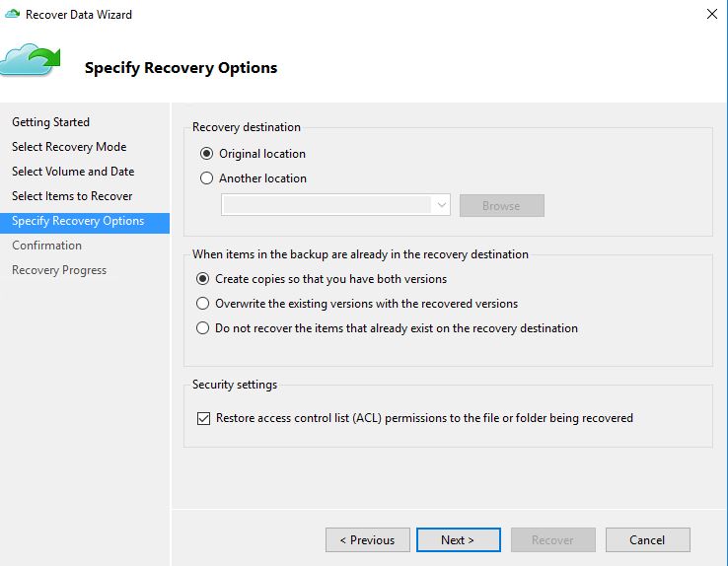Click the Browse button

click(502, 205)
